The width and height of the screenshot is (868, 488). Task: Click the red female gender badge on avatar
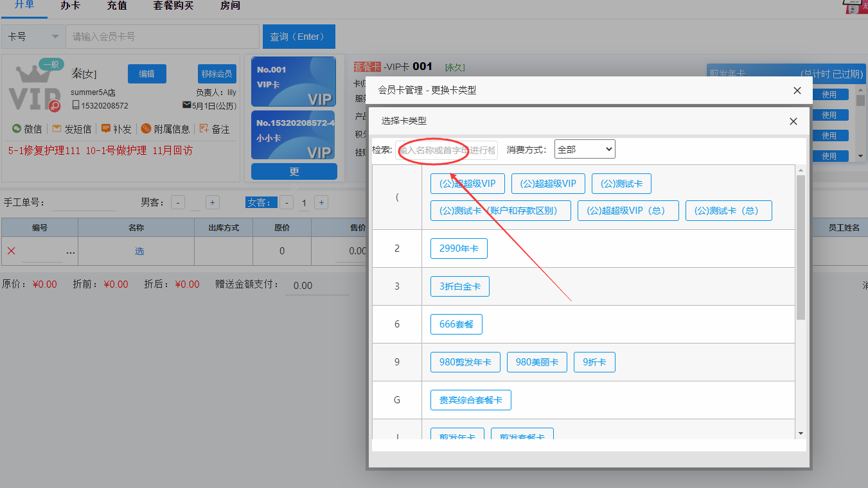pyautogui.click(x=55, y=105)
